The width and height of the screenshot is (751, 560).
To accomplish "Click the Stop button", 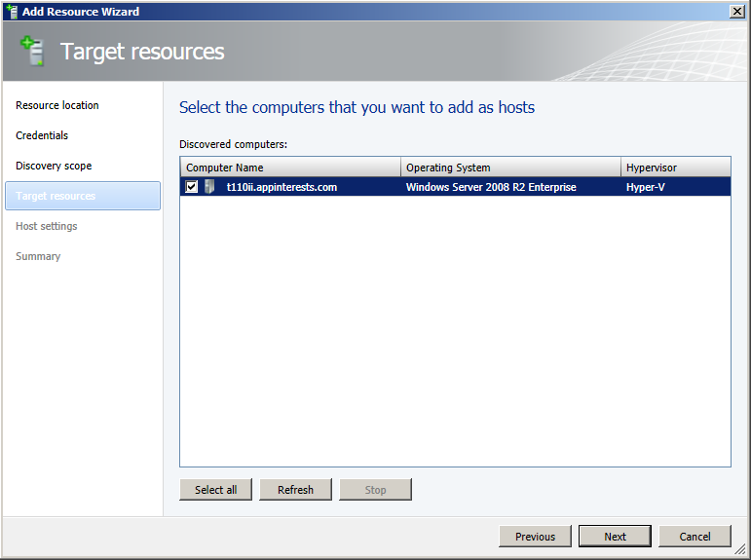I will tap(375, 490).
